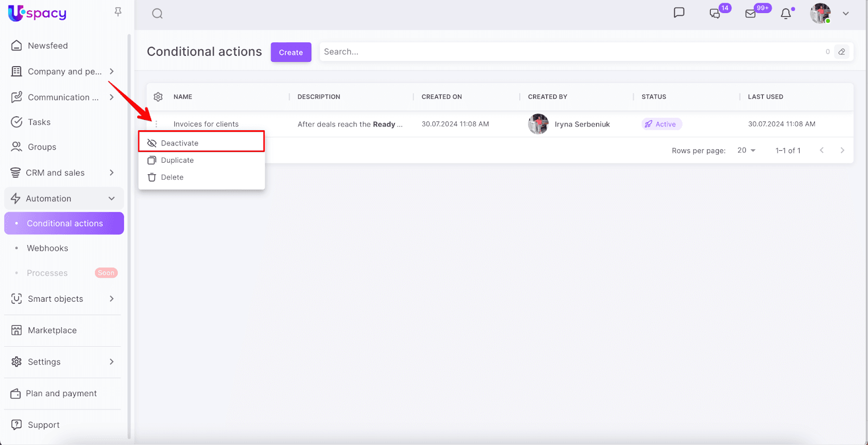Viewport: 868px width, 445px height.
Task: Click the notifications bell icon
Action: [786, 14]
